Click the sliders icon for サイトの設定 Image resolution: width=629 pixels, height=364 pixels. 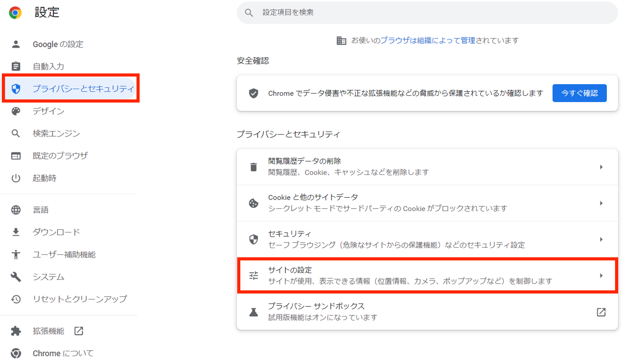tap(253, 275)
